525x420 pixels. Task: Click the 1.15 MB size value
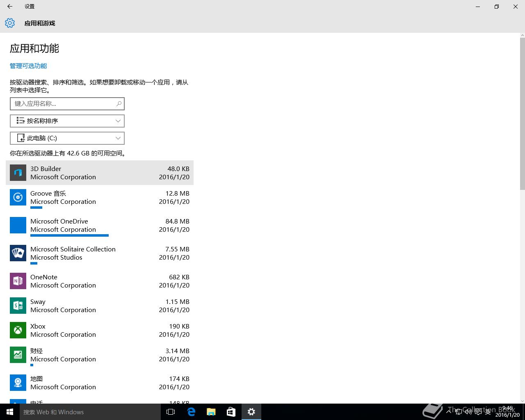tap(178, 301)
